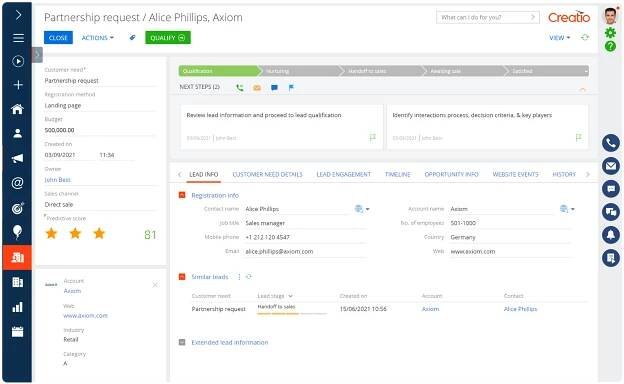624x384 pixels.
Task: Open the Contacts person icon in the sidebar
Action: tap(18, 133)
